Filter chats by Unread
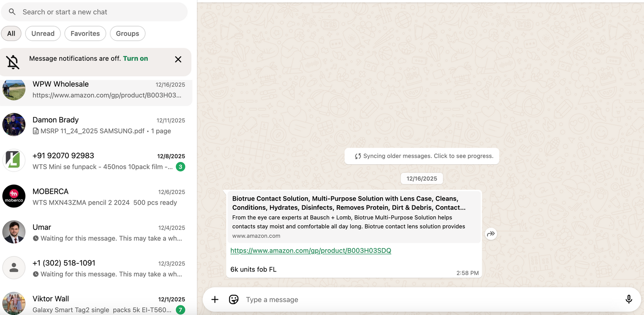 pyautogui.click(x=43, y=33)
